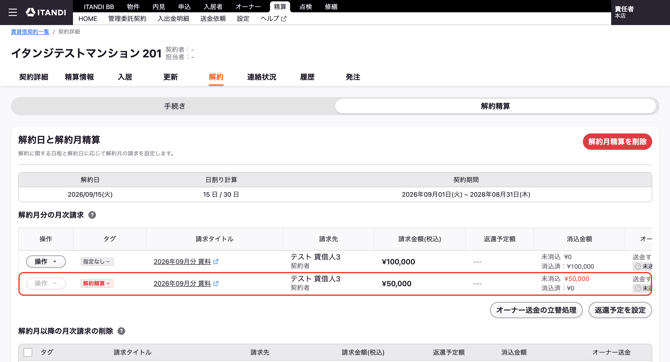Open the 申込 top menu
Screen dimensions: 670x362
pos(184,6)
